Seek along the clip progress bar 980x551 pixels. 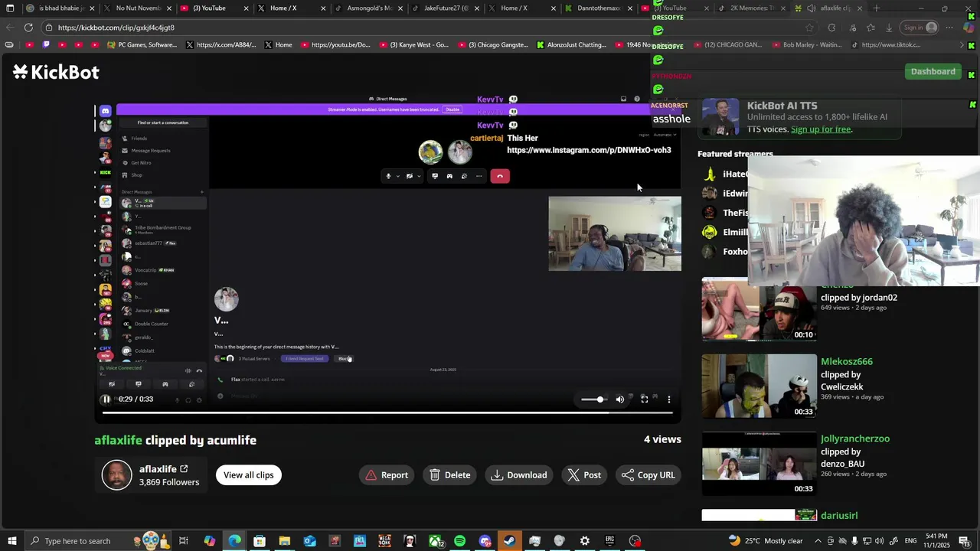pos(387,413)
